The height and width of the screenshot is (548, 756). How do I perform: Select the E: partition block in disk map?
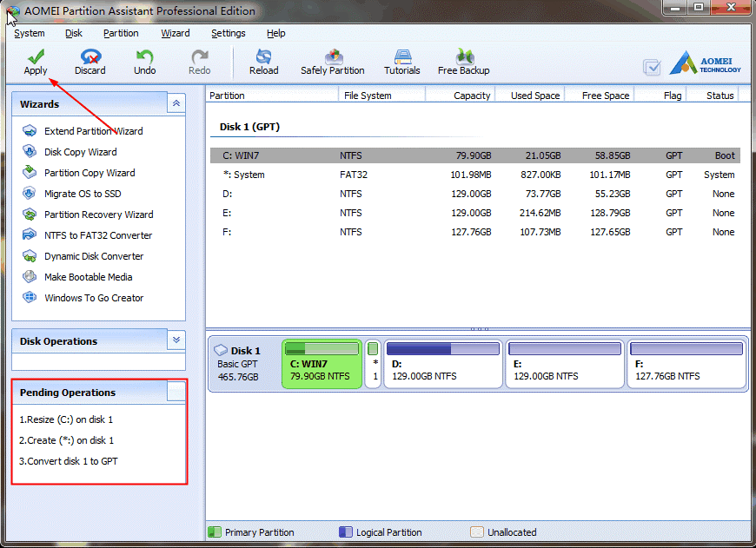pos(565,364)
